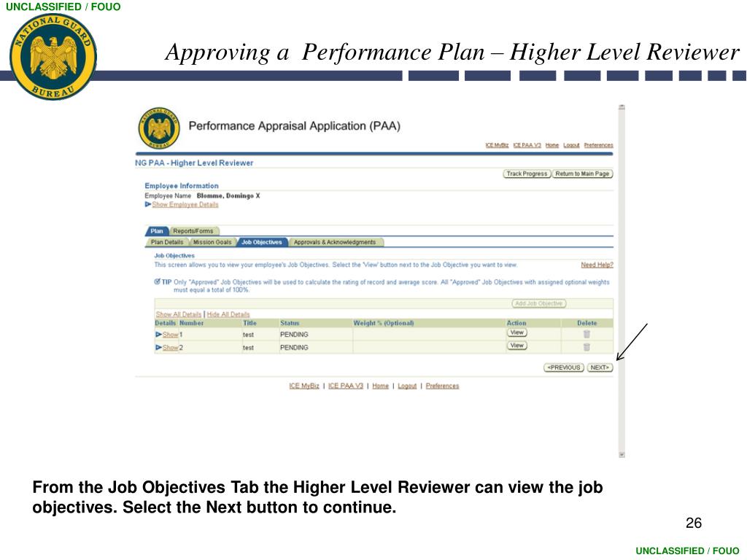Click the trash icon for job objective 1
This screenshot has height=560, width=747.
pyautogui.click(x=587, y=334)
